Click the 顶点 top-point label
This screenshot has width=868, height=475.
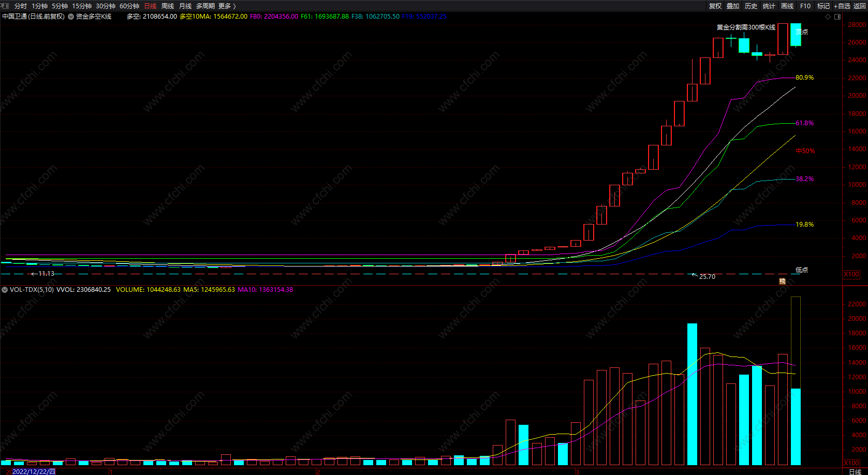[x=802, y=32]
